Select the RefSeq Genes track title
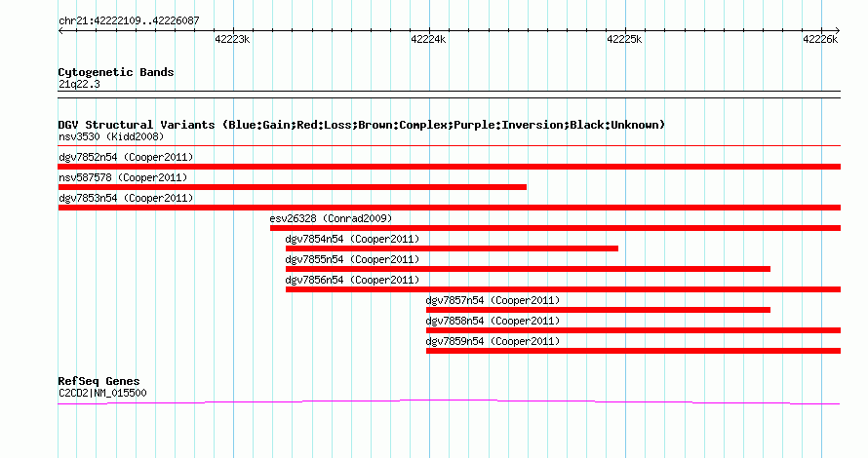The width and height of the screenshot is (868, 458). [x=99, y=381]
